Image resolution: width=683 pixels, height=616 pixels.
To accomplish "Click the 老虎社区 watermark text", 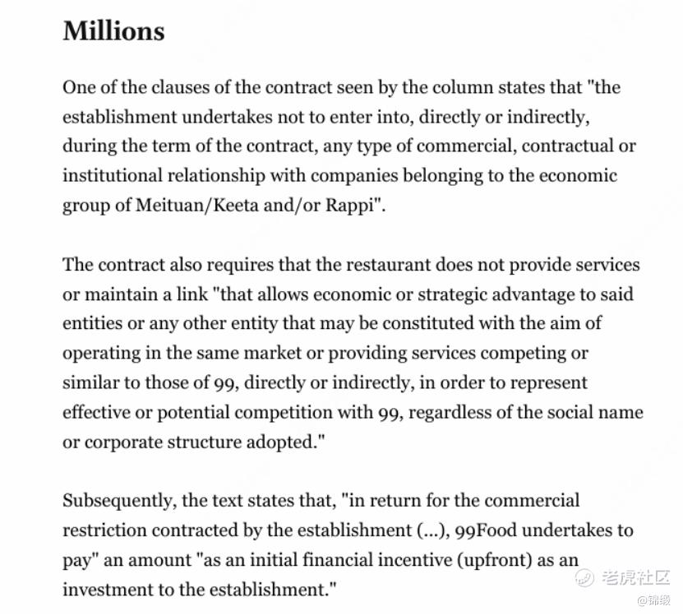I will click(x=636, y=577).
